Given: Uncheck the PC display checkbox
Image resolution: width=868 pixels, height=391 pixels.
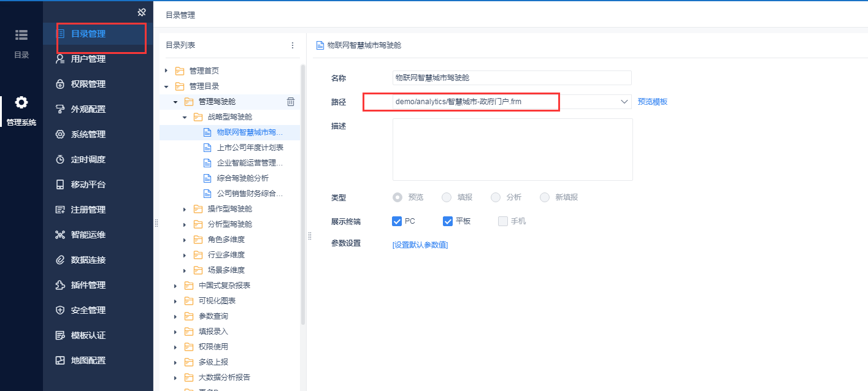Looking at the screenshot, I should point(397,221).
